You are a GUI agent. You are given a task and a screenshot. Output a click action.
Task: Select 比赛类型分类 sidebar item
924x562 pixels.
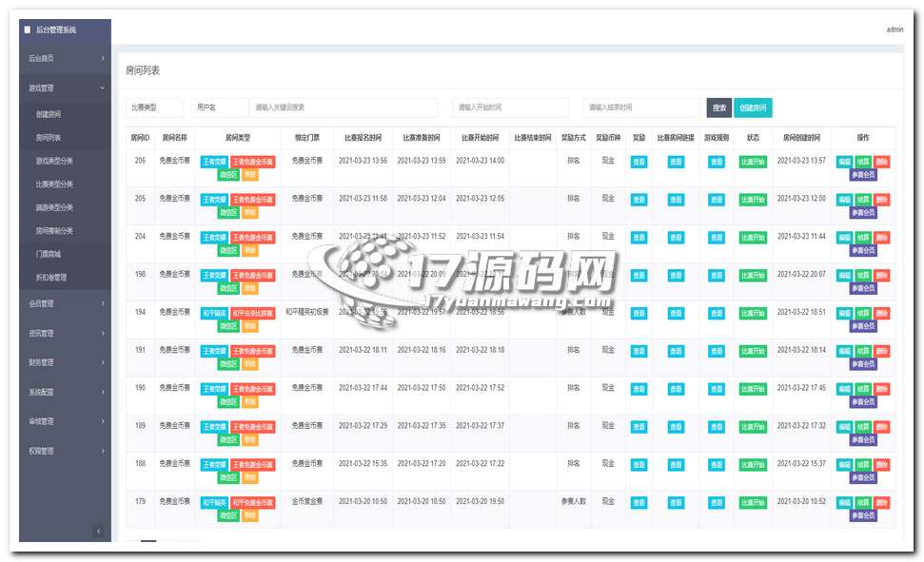(x=54, y=184)
